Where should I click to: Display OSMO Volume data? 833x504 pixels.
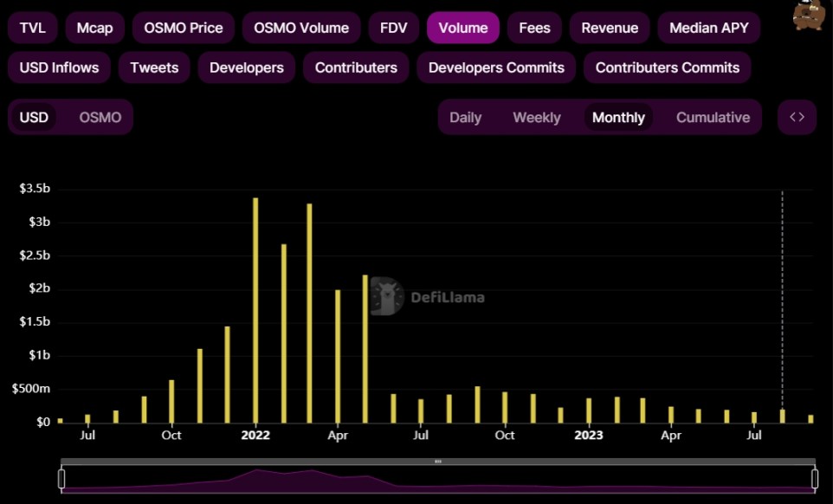click(301, 27)
